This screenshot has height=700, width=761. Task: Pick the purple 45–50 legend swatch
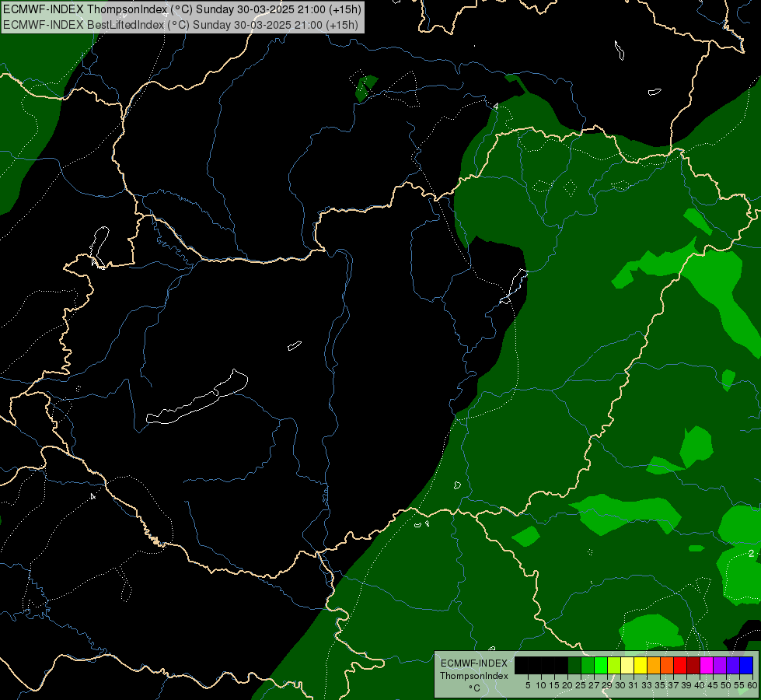[720, 665]
